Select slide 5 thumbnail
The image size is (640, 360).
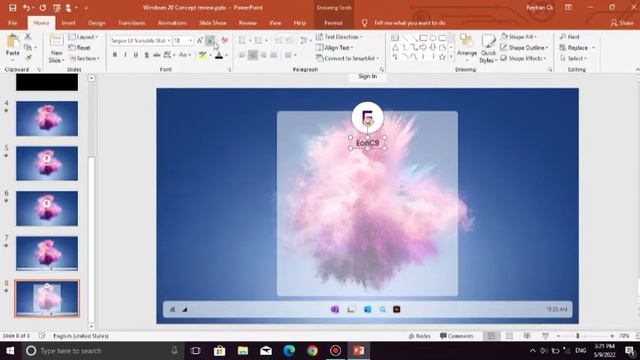(47, 163)
